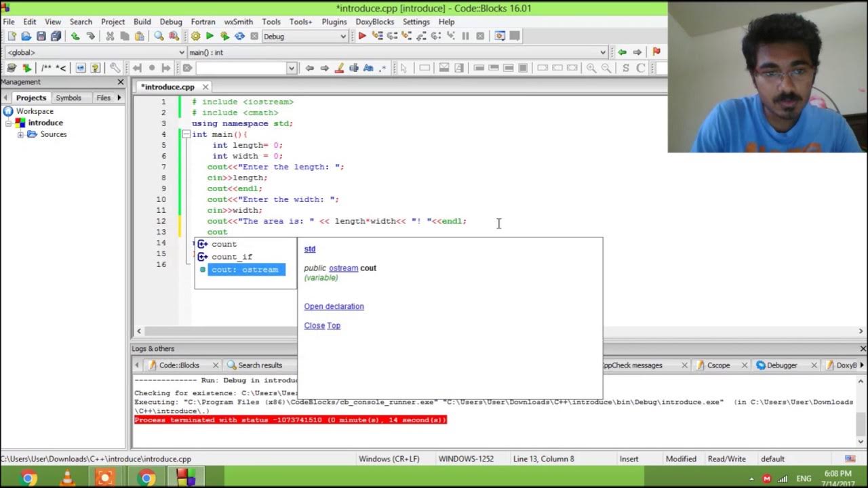Expand the Sources folder in project tree
This screenshot has height=488, width=868.
click(20, 134)
